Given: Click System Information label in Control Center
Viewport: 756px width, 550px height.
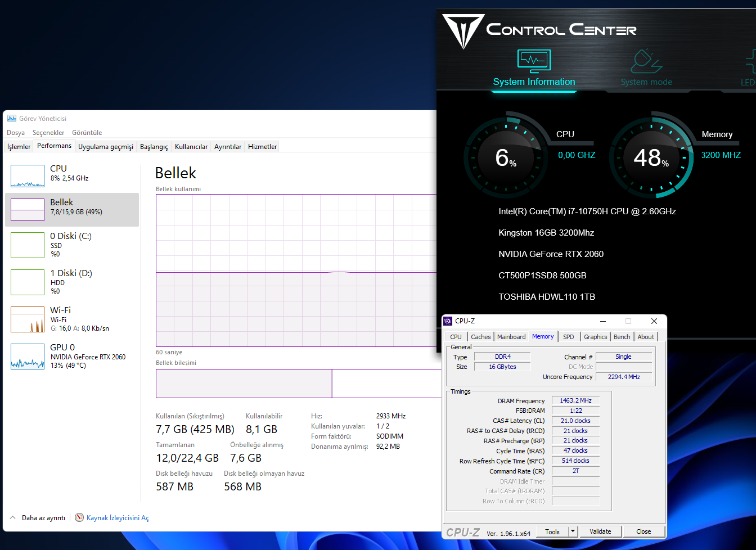Looking at the screenshot, I should [x=534, y=82].
